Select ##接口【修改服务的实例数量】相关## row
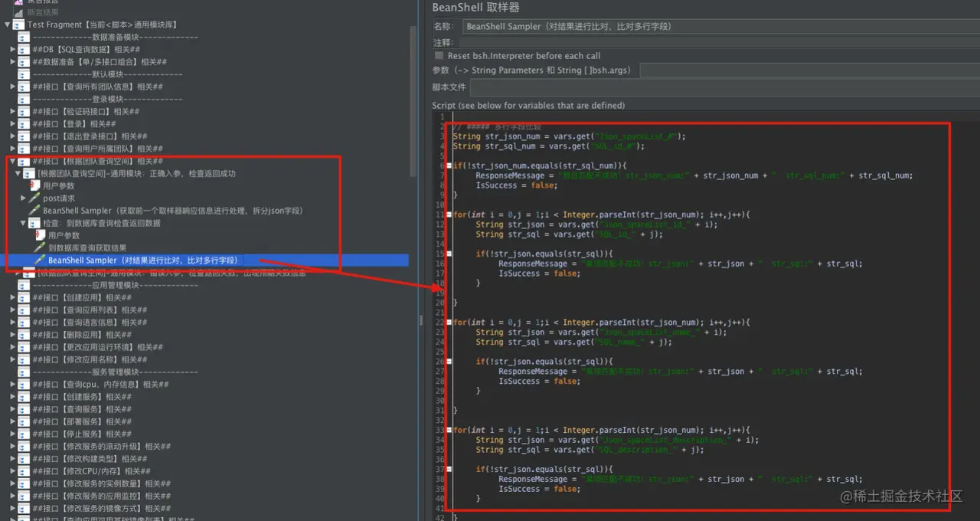Viewport: 980px width, 521px height. pyautogui.click(x=101, y=483)
